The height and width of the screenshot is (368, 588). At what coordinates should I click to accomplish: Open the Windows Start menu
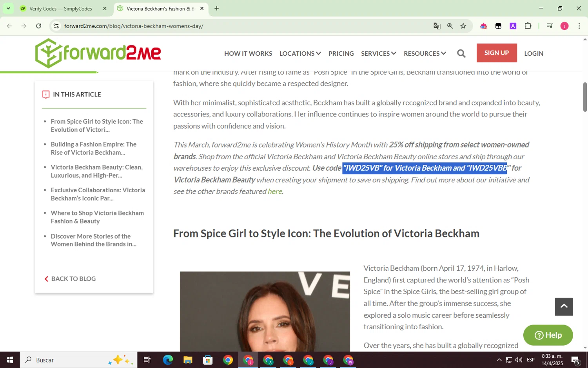tap(10, 360)
